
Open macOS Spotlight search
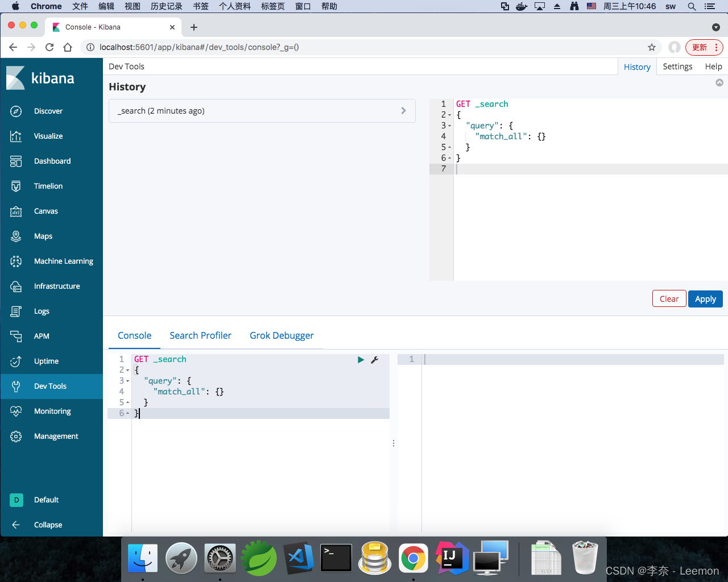tap(692, 6)
